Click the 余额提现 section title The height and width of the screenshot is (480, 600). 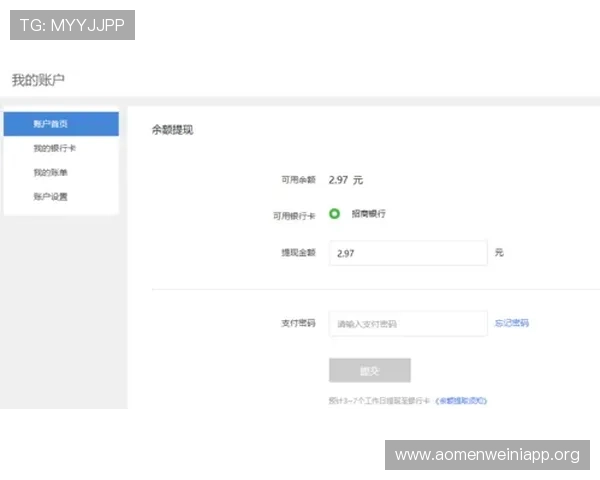tap(173, 130)
